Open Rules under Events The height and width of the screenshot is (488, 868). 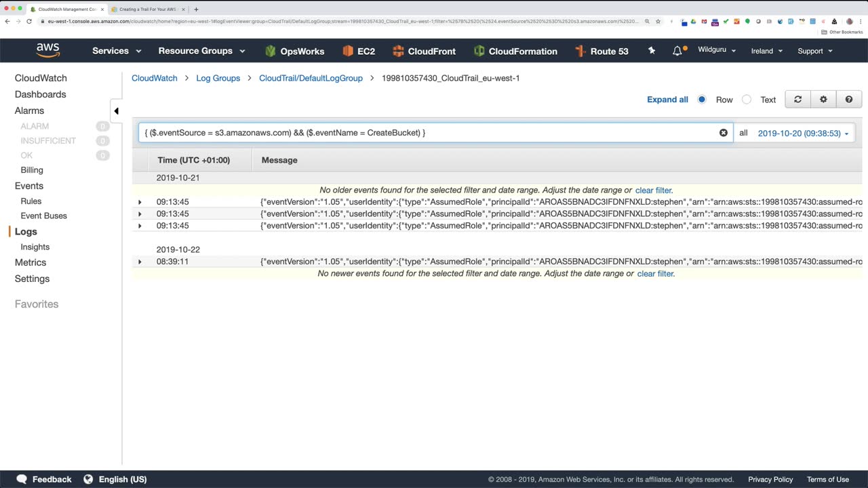31,201
